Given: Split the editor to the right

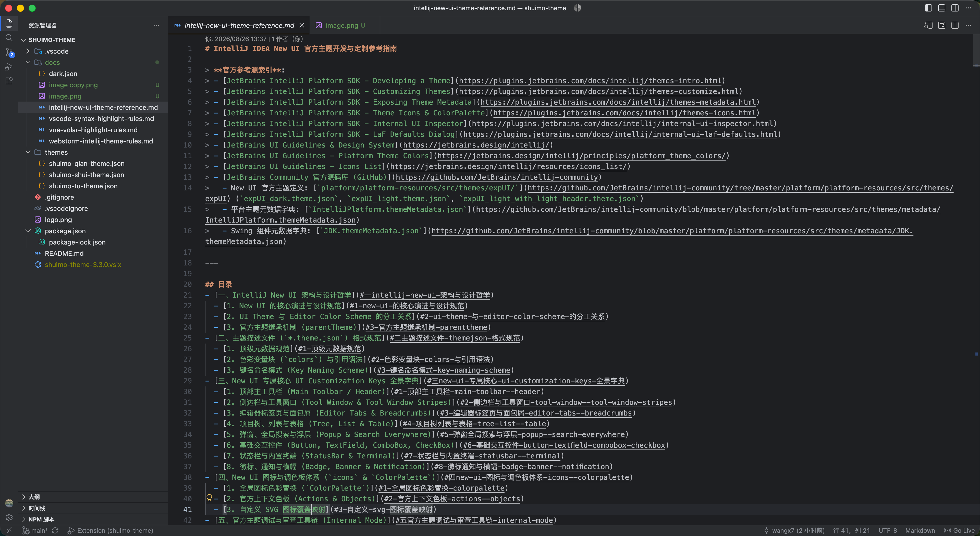Looking at the screenshot, I should [955, 26].
